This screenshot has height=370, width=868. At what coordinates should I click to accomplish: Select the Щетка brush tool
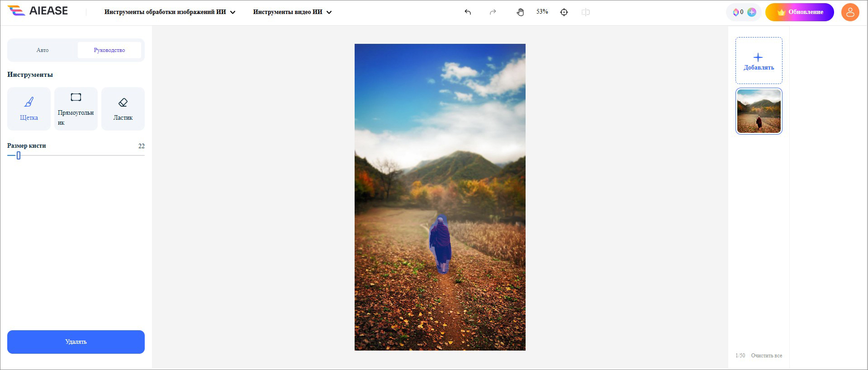pyautogui.click(x=29, y=109)
